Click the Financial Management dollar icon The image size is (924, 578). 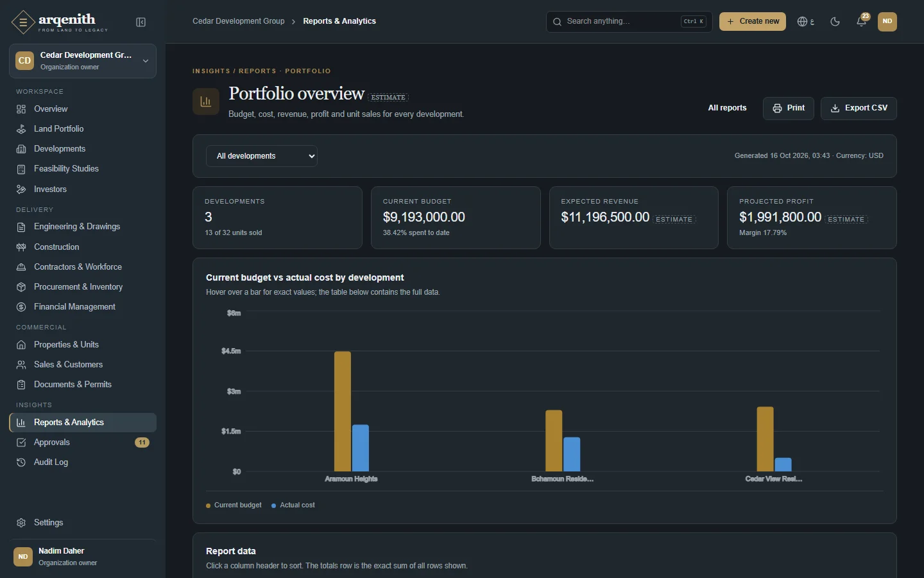(21, 307)
